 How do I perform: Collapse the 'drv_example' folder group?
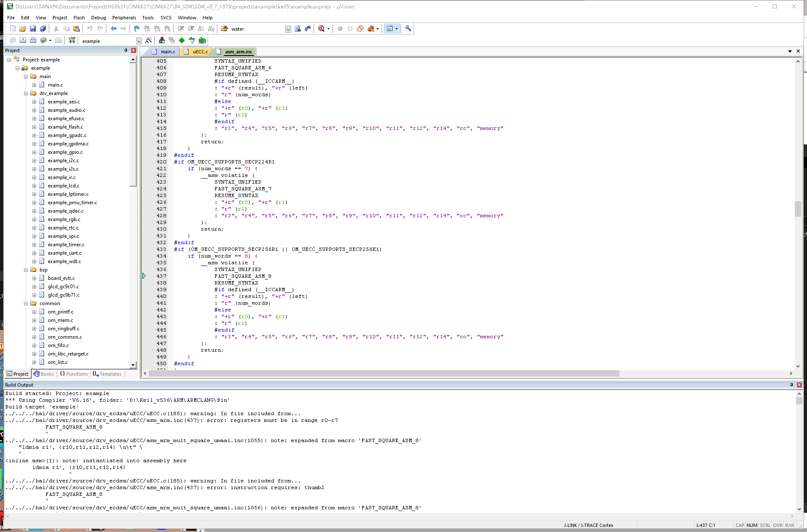coord(26,93)
